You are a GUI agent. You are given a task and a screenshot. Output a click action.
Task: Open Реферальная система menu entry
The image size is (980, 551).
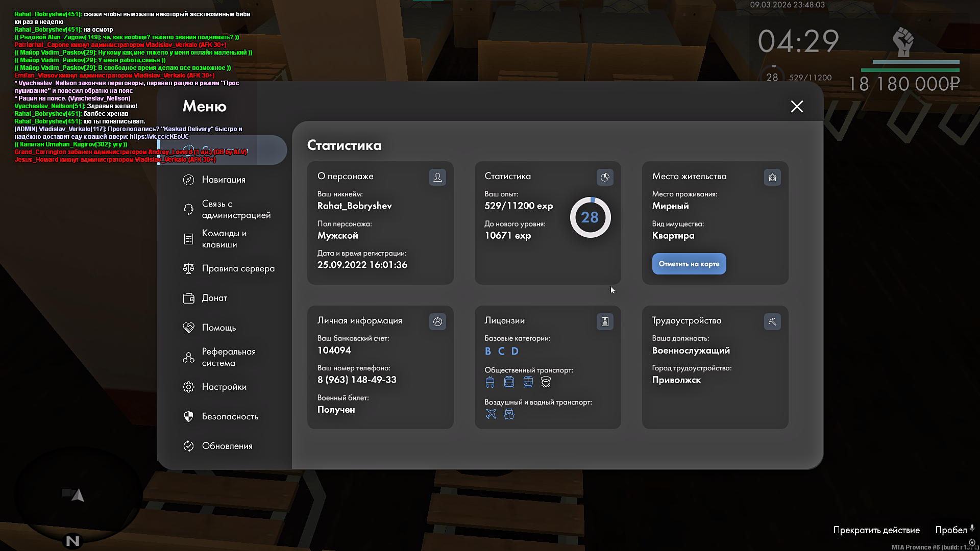tap(228, 357)
